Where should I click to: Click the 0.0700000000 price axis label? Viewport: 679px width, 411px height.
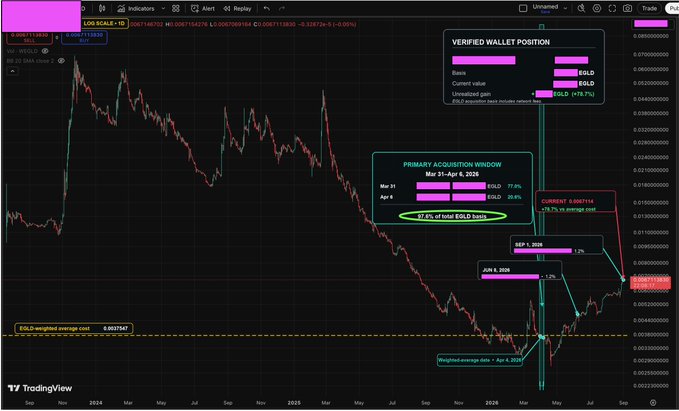point(650,55)
